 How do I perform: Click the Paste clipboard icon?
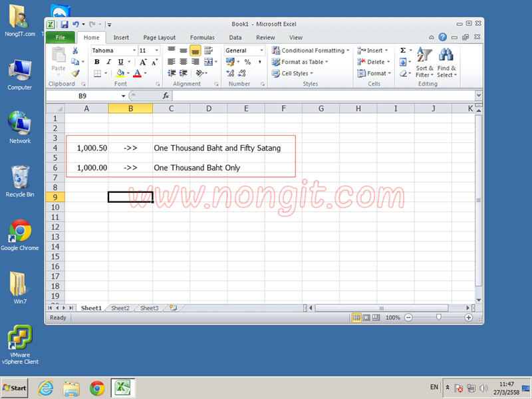pyautogui.click(x=59, y=55)
